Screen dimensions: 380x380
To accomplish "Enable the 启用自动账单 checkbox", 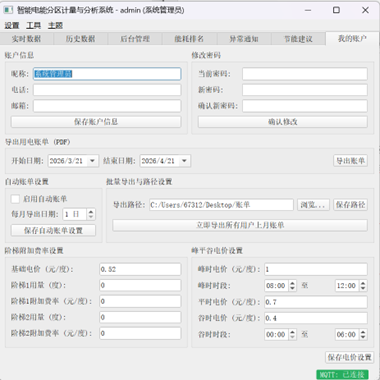I will click(x=15, y=199).
